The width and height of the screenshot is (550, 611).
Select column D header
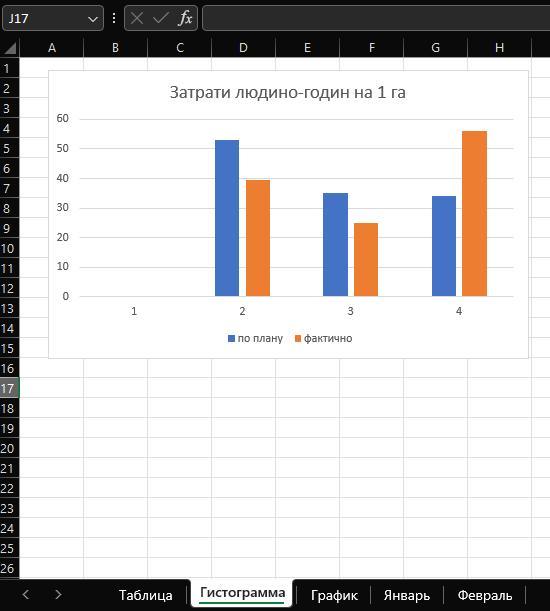click(243, 48)
